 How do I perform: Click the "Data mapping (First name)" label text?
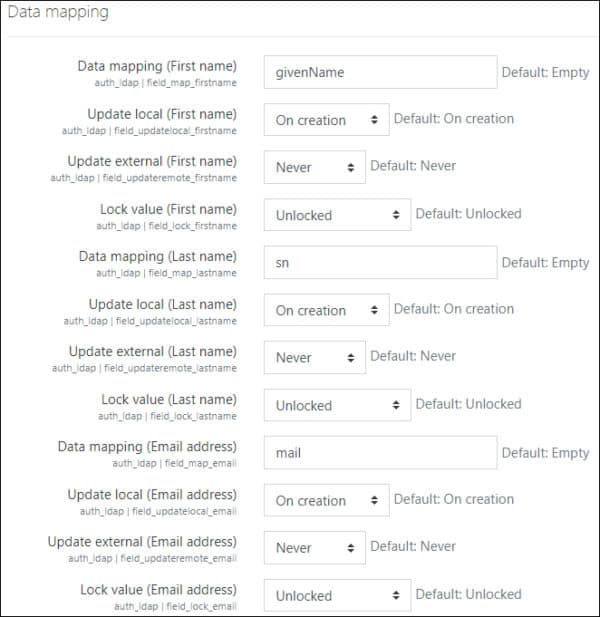click(x=157, y=66)
